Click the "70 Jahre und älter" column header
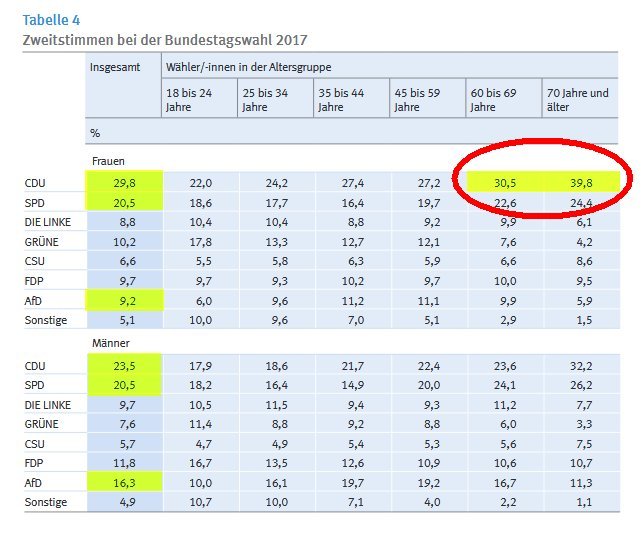 (x=578, y=99)
